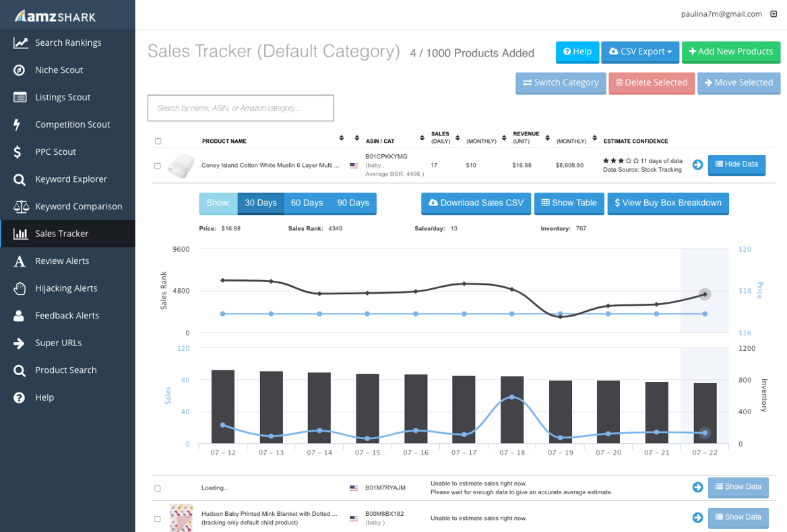Open Hijacking Alerts hand icon
The height and width of the screenshot is (532, 787).
[x=19, y=288]
